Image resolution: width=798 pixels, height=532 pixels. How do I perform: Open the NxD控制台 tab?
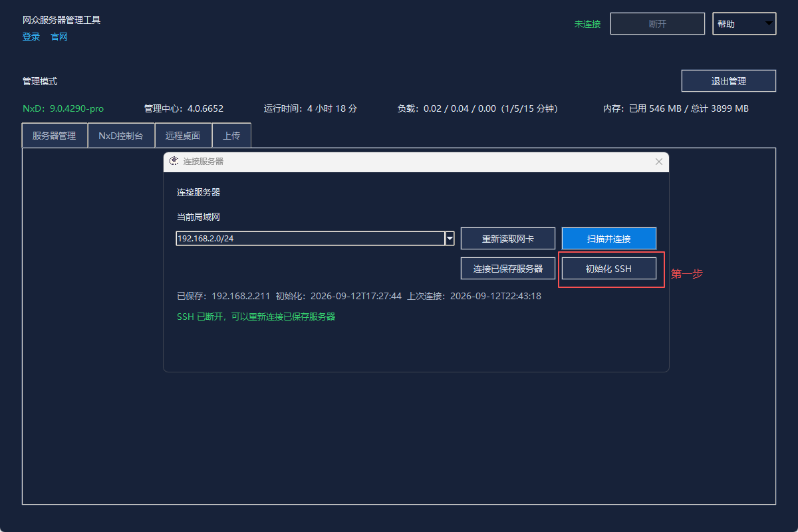point(121,136)
